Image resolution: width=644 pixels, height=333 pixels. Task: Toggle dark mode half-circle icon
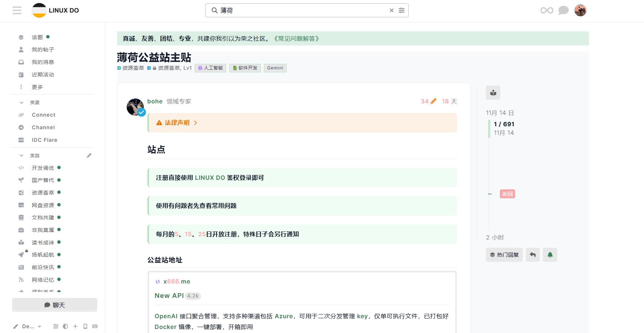tap(65, 326)
